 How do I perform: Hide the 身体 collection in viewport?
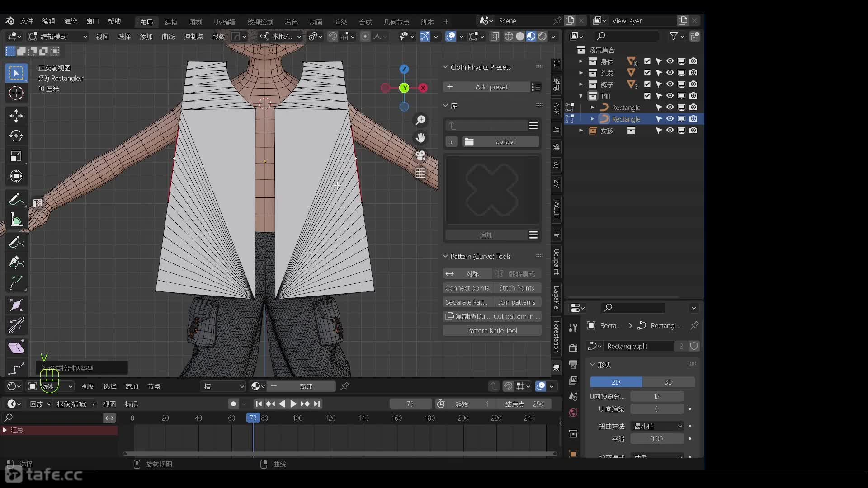point(670,61)
